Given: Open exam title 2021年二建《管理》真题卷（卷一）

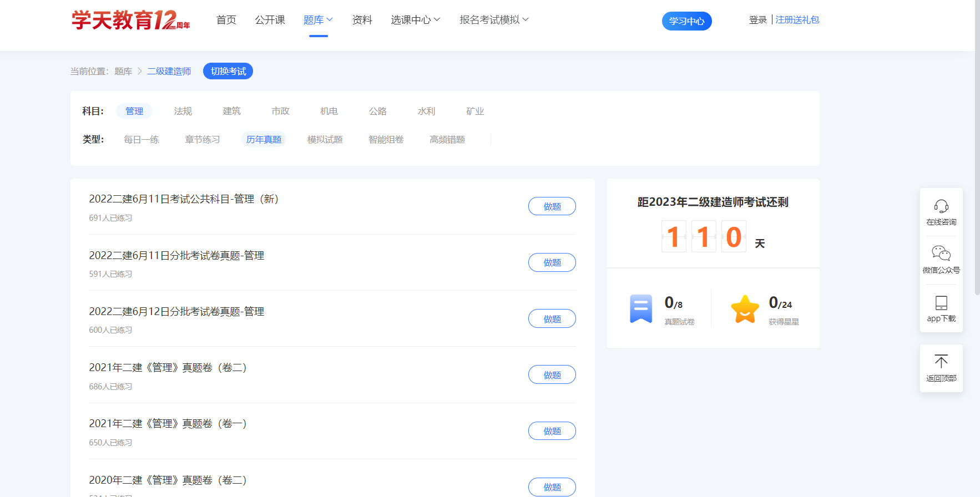Looking at the screenshot, I should coord(168,424).
